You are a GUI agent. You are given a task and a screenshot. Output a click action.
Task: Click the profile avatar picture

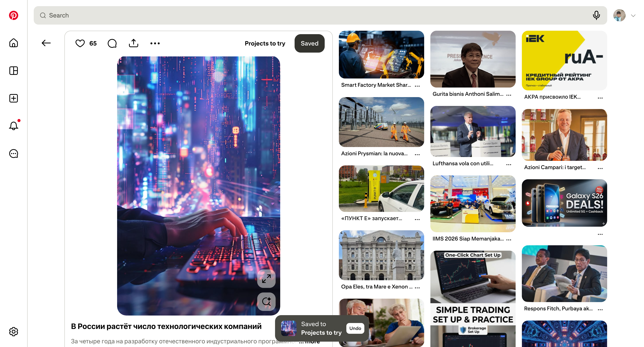(619, 16)
